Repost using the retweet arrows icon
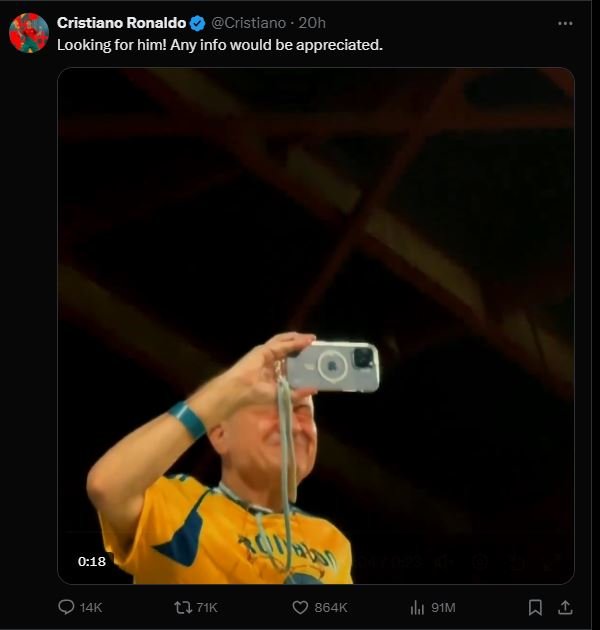 (x=183, y=607)
